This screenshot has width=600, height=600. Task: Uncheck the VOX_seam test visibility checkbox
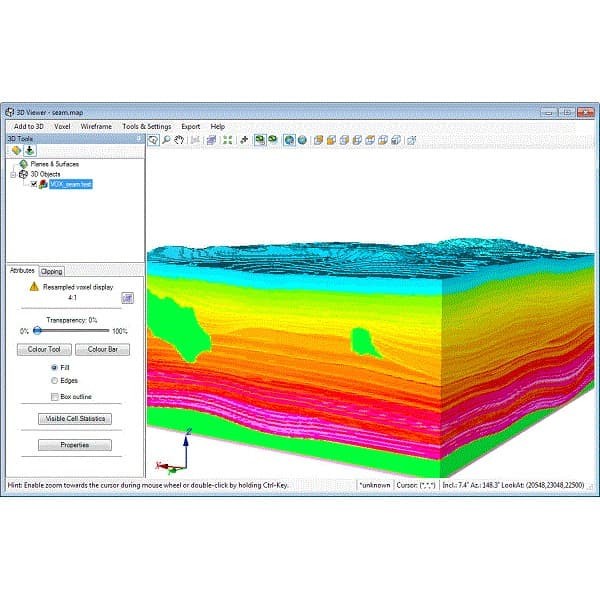click(x=34, y=184)
